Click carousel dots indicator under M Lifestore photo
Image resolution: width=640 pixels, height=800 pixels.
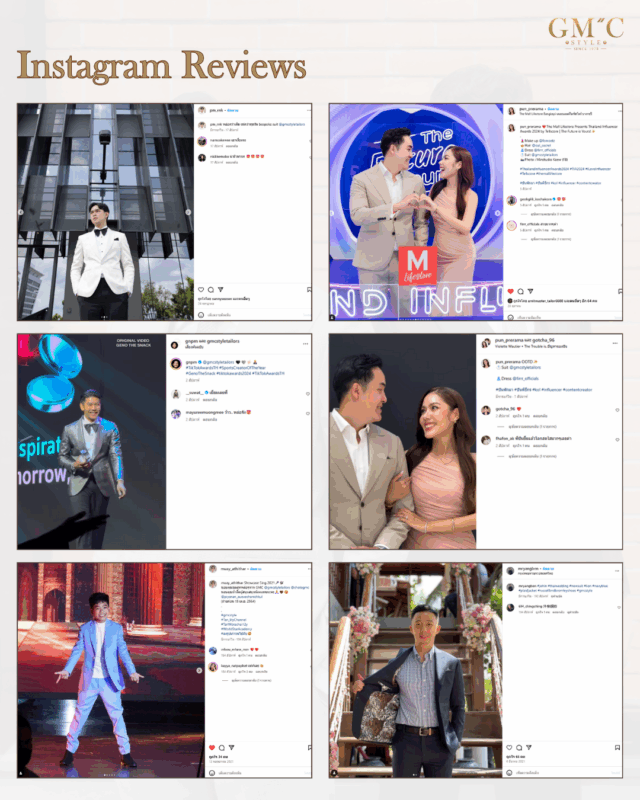tap(416, 317)
